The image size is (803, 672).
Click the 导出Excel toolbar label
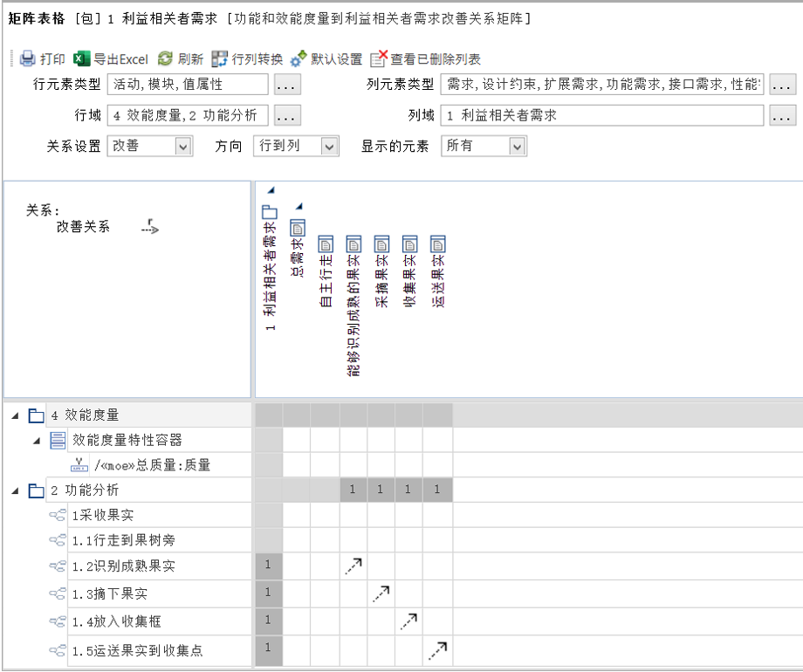point(120,59)
